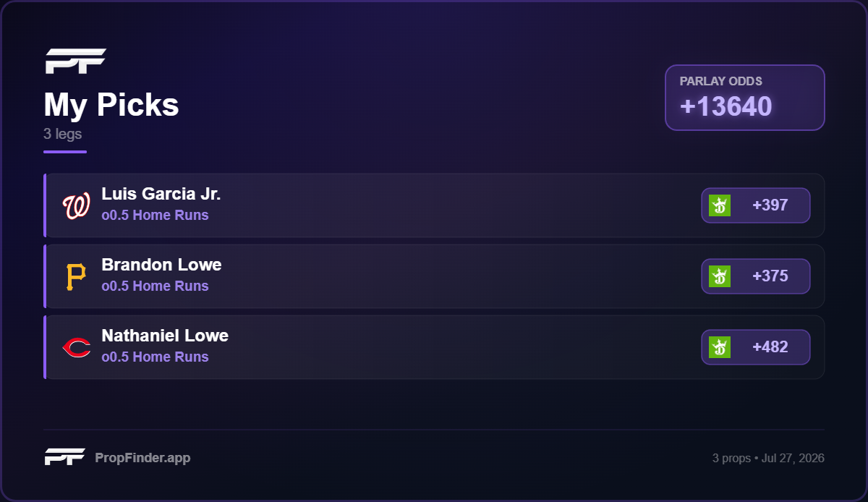Select the Brandon Lowe pick name

(161, 265)
